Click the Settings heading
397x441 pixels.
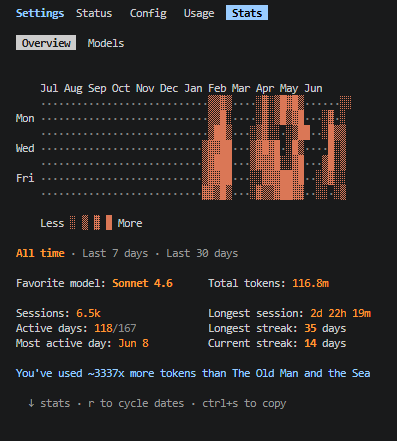tap(40, 13)
